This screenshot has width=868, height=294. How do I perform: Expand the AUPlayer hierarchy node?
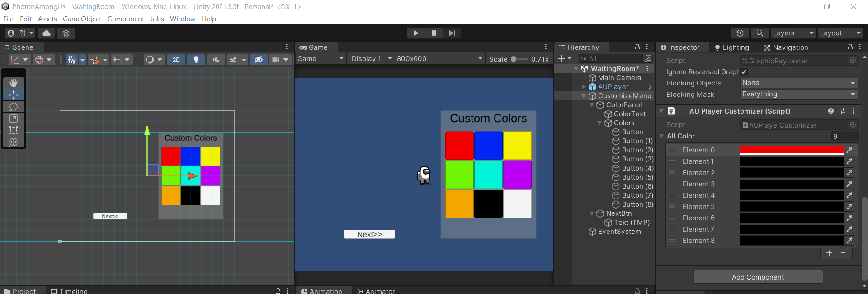(584, 87)
